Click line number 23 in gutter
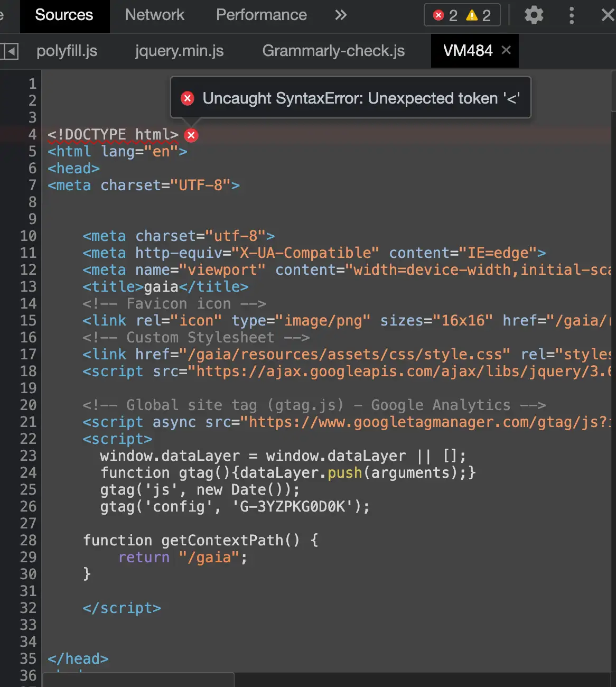 29,456
